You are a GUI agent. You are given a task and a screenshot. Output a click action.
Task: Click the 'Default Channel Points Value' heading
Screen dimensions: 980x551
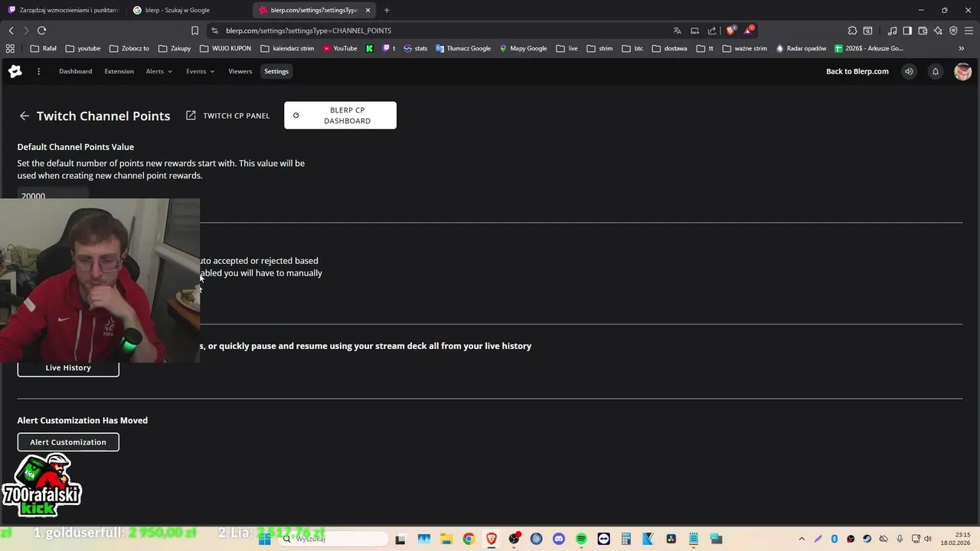coord(76,147)
